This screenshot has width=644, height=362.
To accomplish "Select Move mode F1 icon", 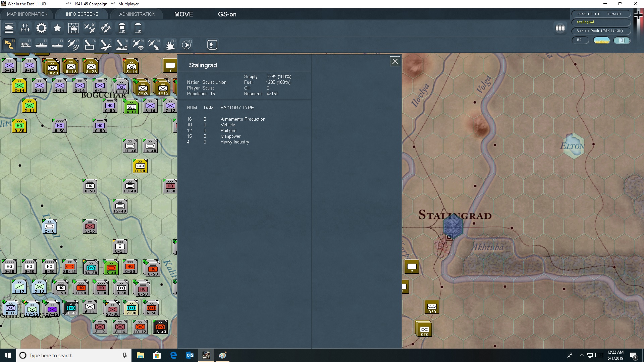I will [9, 45].
